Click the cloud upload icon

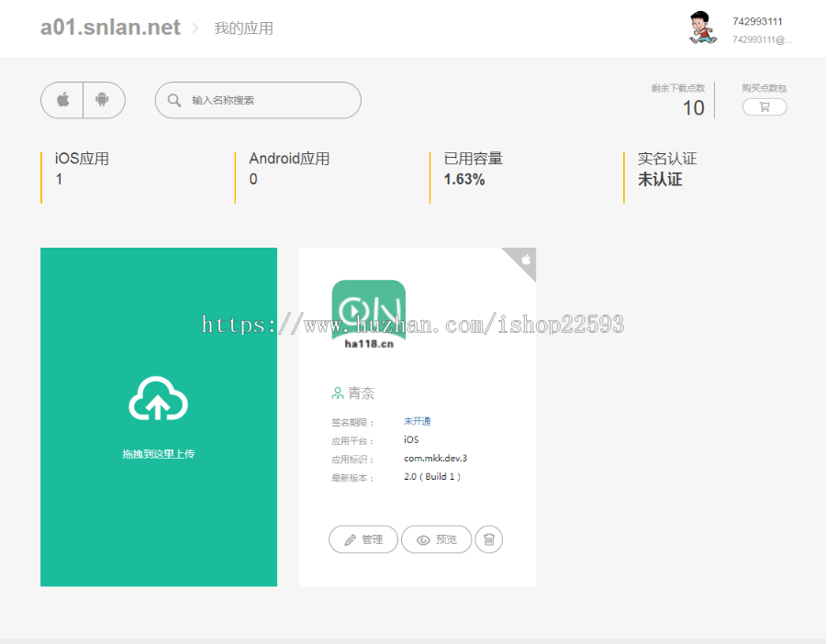[x=159, y=399]
